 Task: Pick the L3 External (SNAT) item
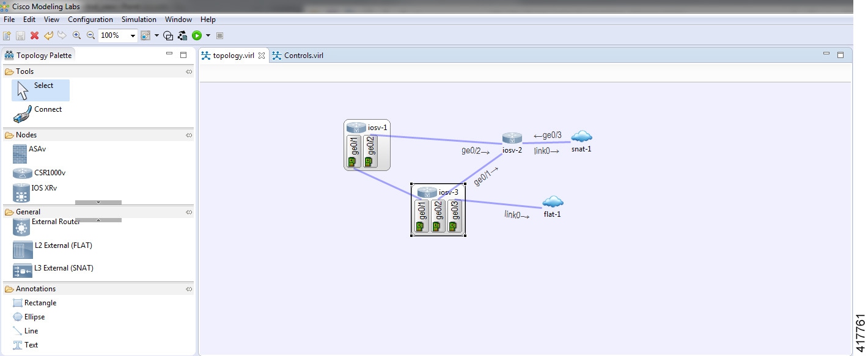[x=53, y=269]
